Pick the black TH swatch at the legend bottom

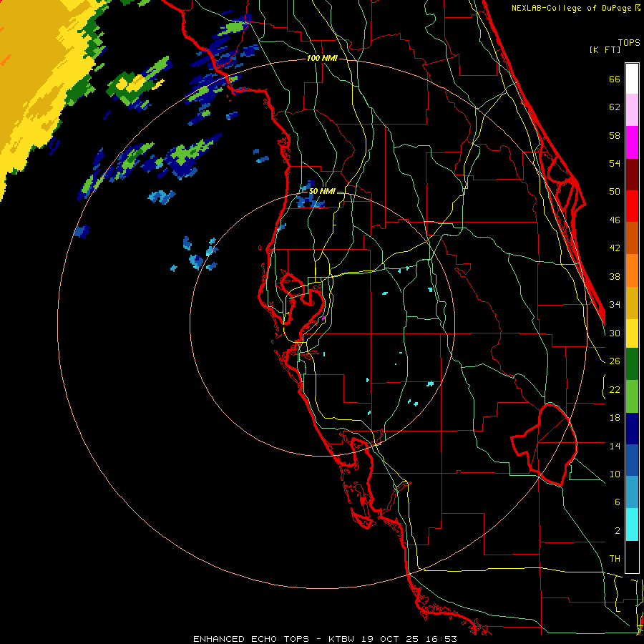632,557
